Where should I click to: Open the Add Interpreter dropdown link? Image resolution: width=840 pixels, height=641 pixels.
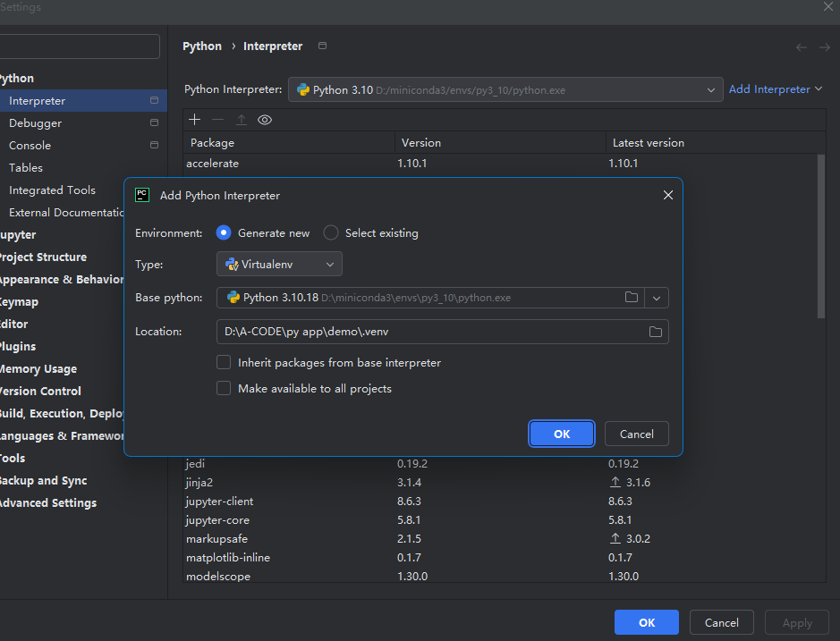776,89
